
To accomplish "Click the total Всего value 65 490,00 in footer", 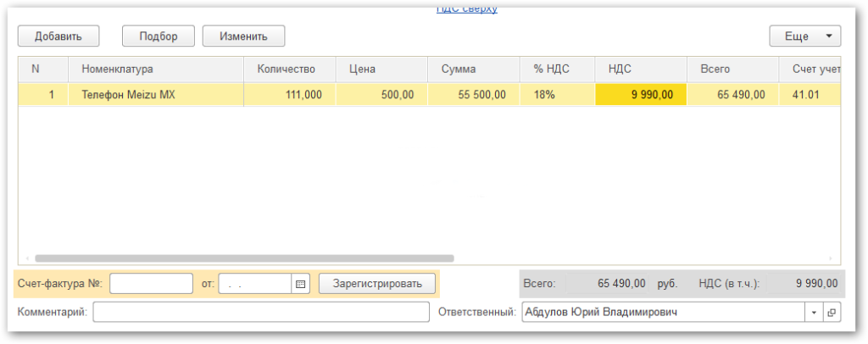I will coord(621,284).
